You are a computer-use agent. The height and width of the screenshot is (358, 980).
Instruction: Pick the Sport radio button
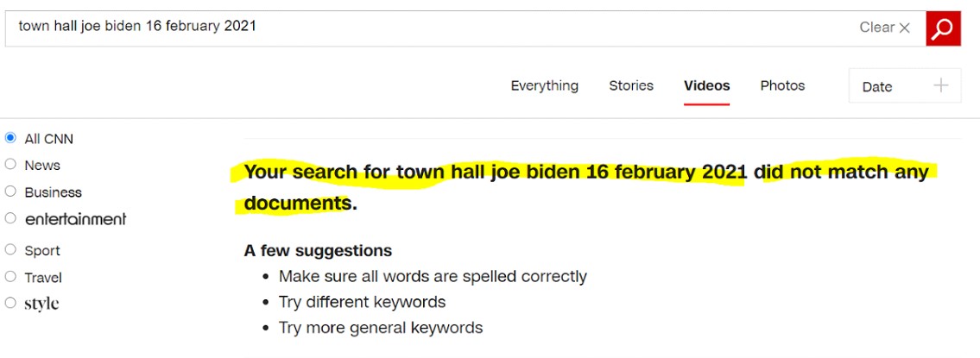pyautogui.click(x=11, y=250)
